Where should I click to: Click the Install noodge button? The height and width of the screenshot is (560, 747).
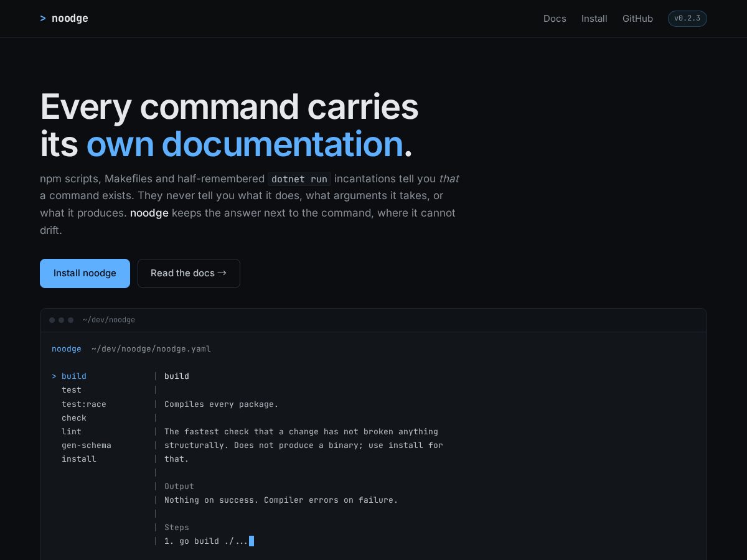click(85, 273)
